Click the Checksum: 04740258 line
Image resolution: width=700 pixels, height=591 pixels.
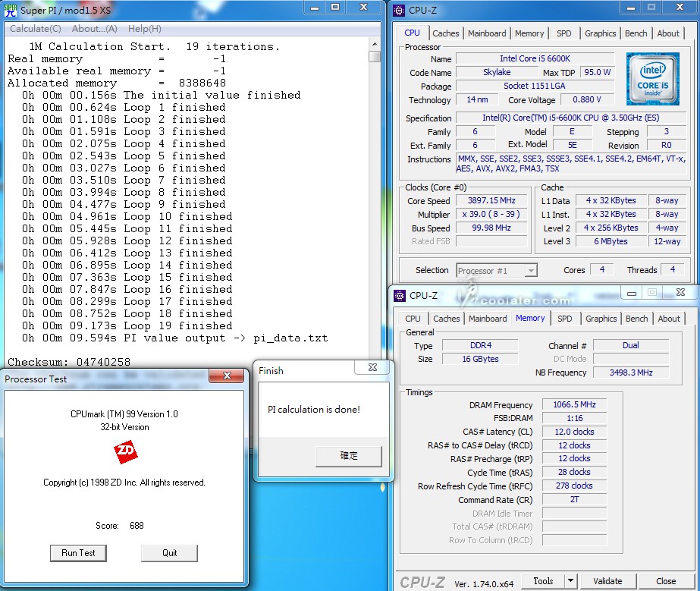click(69, 362)
